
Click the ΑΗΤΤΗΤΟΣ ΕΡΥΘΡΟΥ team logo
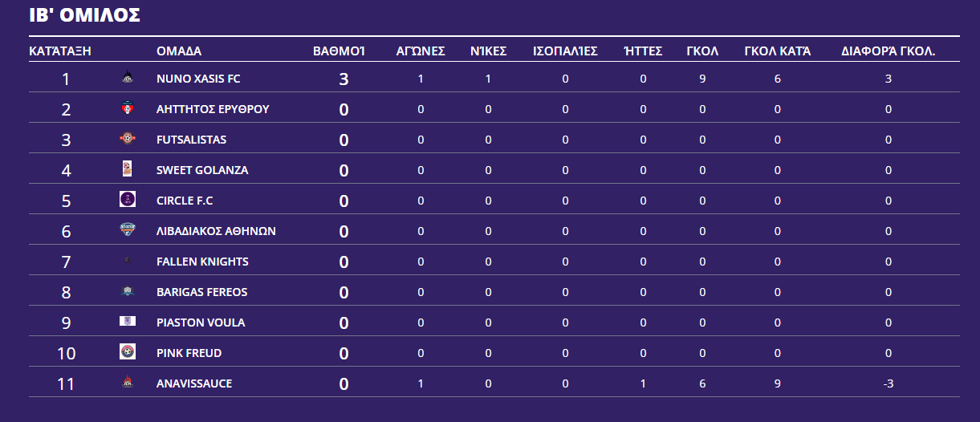[x=127, y=108]
